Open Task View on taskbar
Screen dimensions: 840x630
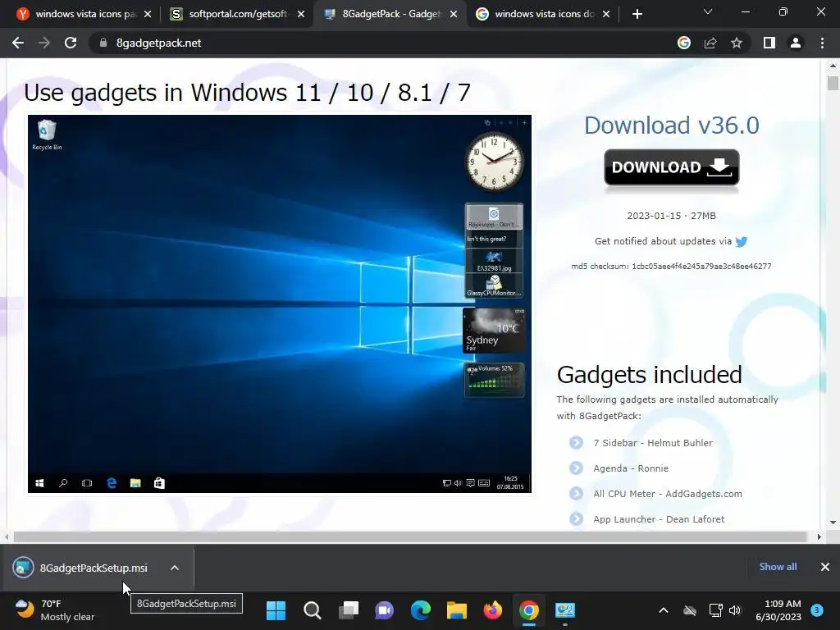pos(348,610)
